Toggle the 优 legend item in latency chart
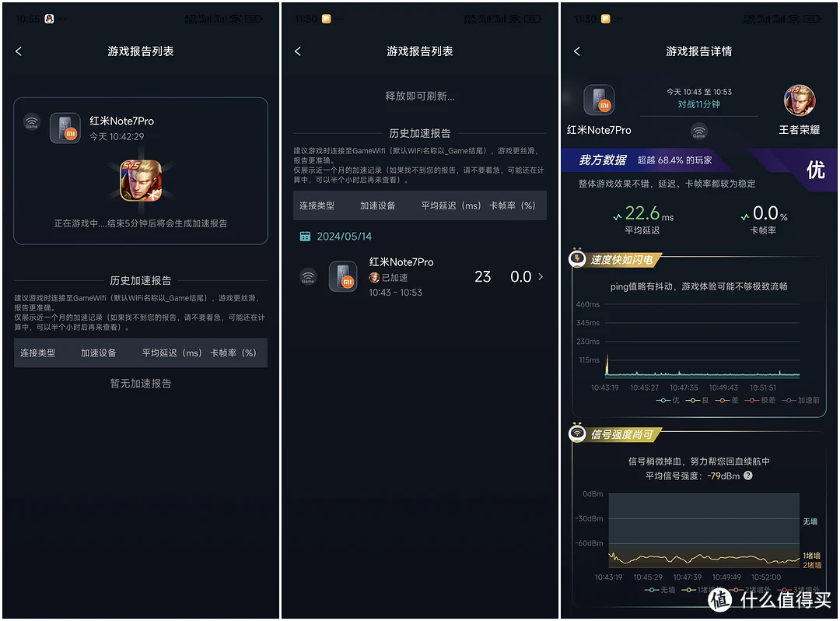This screenshot has width=840, height=621. point(667,400)
